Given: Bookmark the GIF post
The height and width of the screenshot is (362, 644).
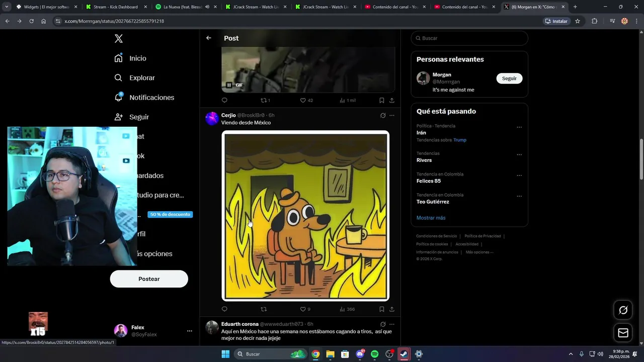Looking at the screenshot, I should click(382, 101).
